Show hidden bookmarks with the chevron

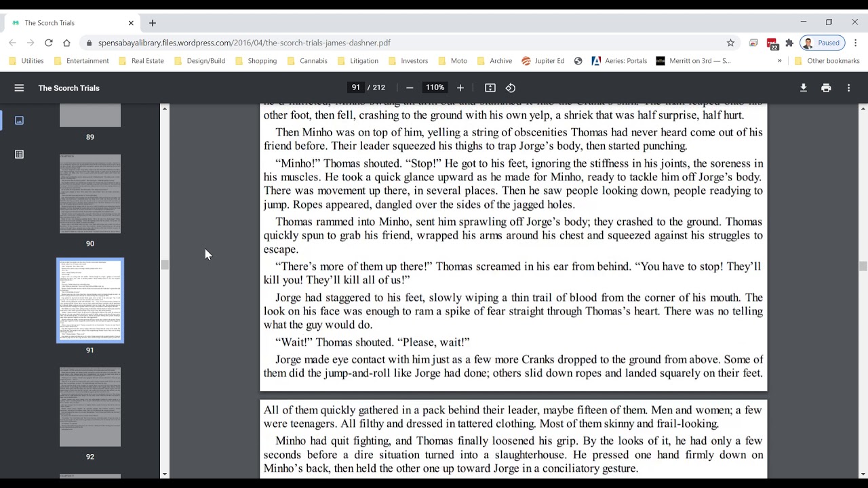coord(779,61)
